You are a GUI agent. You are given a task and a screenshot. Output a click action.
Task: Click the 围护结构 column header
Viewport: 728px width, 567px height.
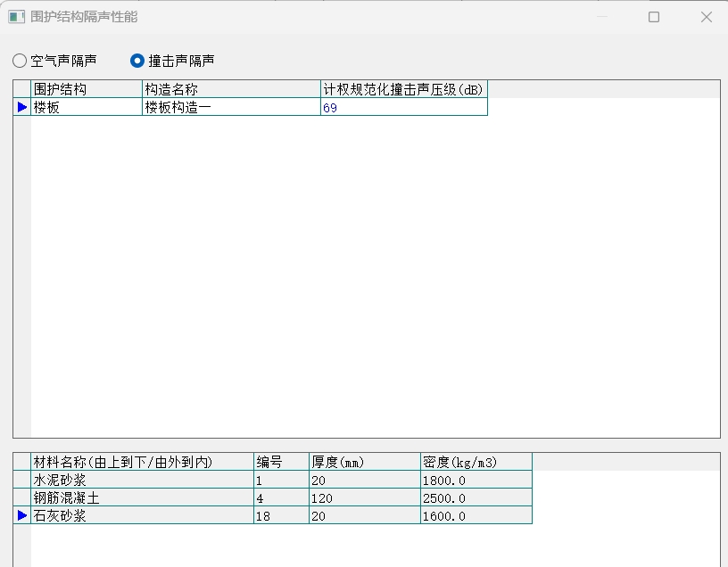pyautogui.click(x=86, y=89)
